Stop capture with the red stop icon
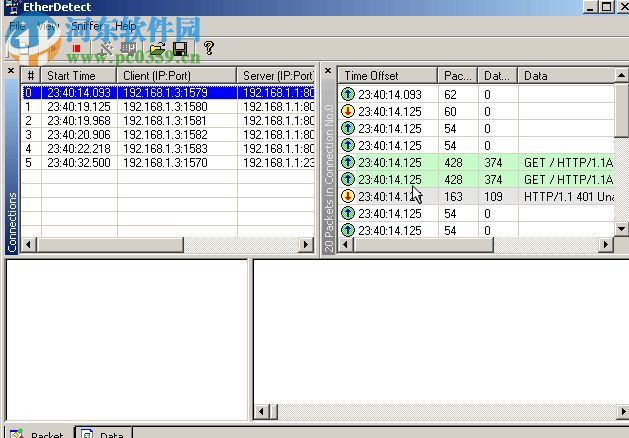This screenshot has height=438, width=629. 76,49
